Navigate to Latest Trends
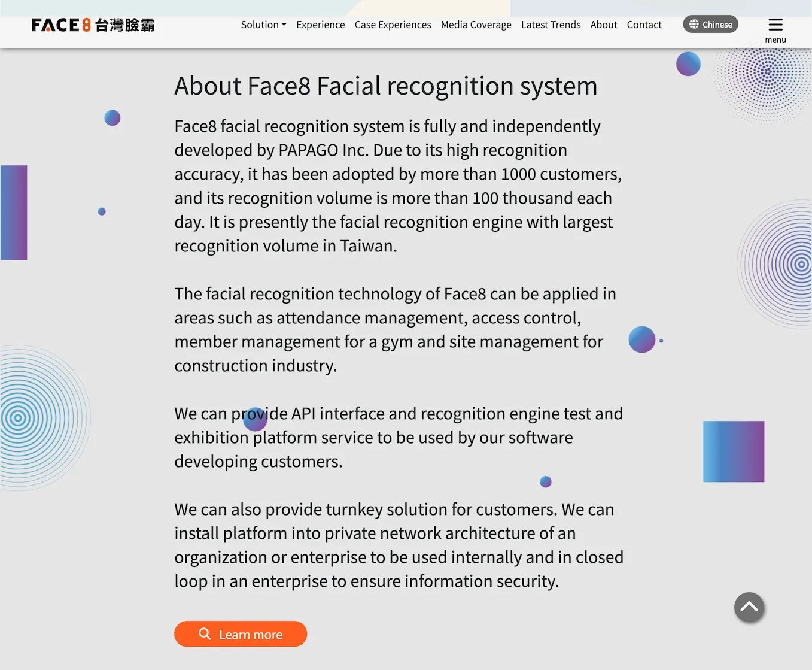The image size is (812, 670). [x=551, y=25]
